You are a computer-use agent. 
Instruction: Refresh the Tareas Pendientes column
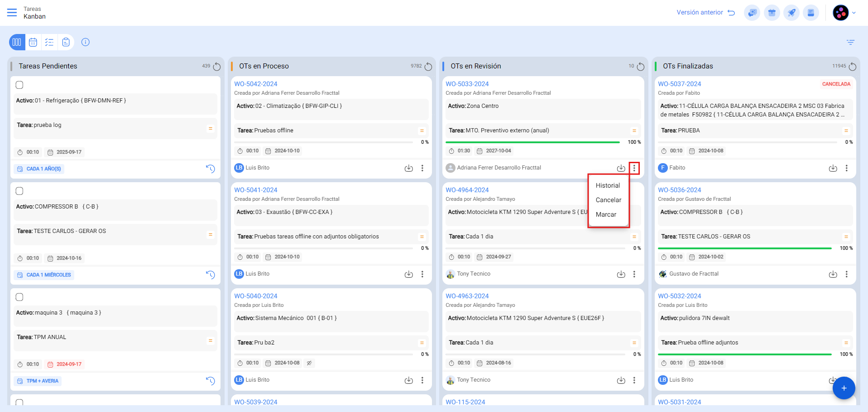(217, 67)
